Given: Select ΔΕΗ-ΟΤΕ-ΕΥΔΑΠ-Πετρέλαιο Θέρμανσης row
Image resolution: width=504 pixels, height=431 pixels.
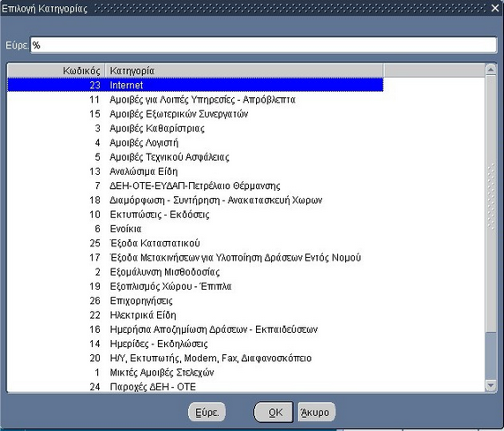Looking at the screenshot, I should [x=195, y=185].
